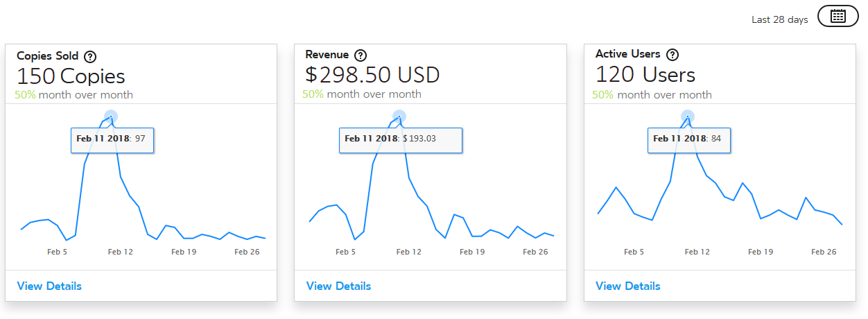The width and height of the screenshot is (868, 319).
Task: Click the 150 Copies total
Action: point(71,76)
